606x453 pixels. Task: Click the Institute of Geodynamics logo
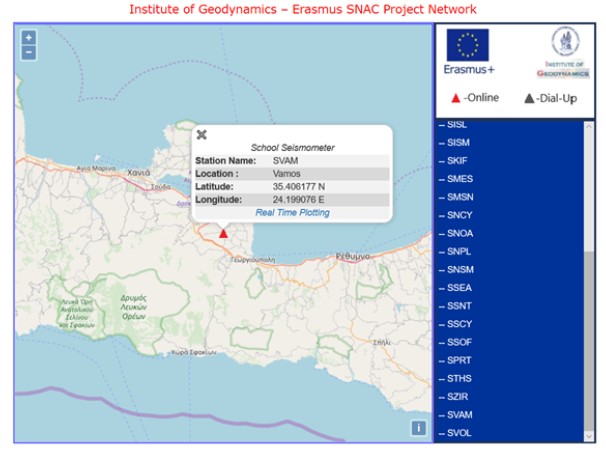click(562, 52)
